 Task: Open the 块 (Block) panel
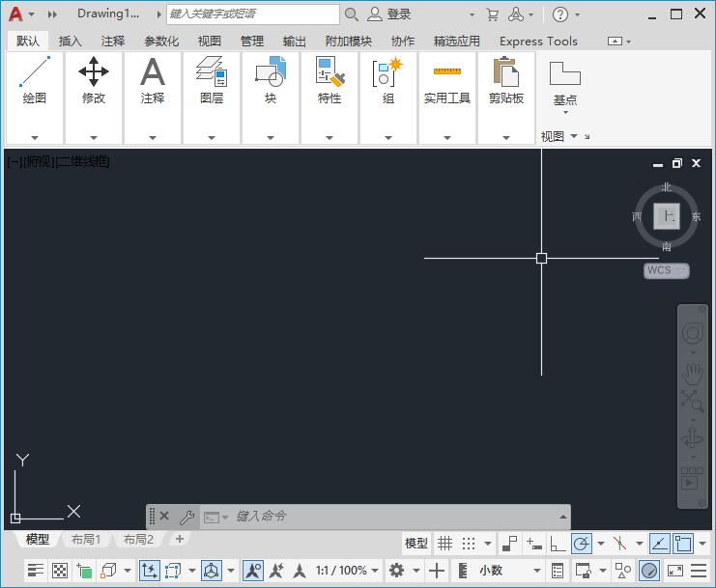pos(271,98)
